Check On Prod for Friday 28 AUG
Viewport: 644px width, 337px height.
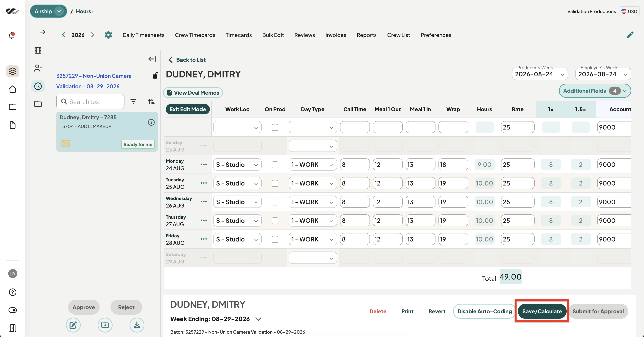(x=275, y=239)
